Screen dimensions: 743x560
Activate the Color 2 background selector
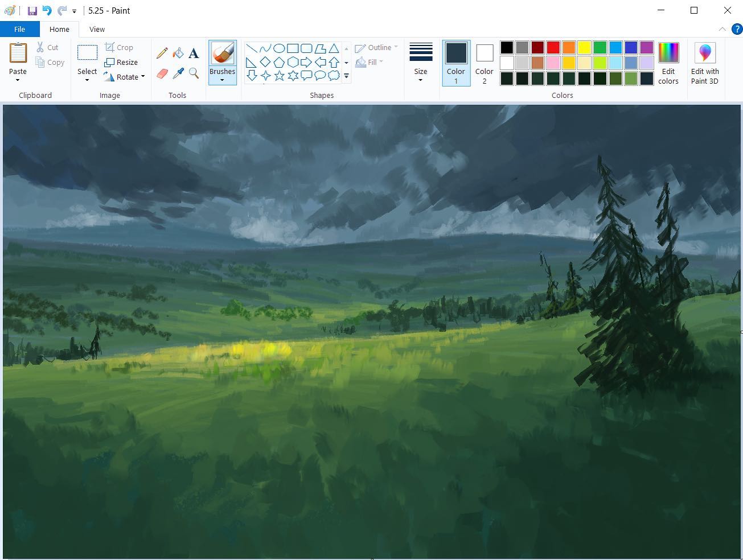click(x=485, y=63)
